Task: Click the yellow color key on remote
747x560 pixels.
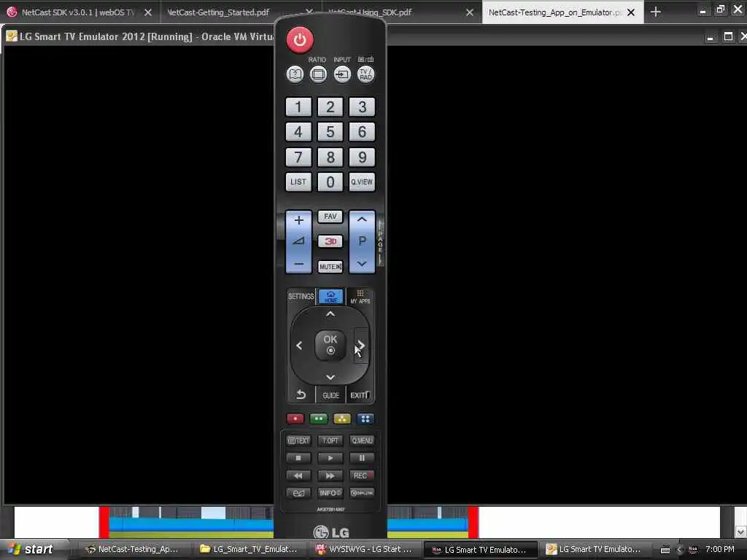Action: tap(342, 419)
